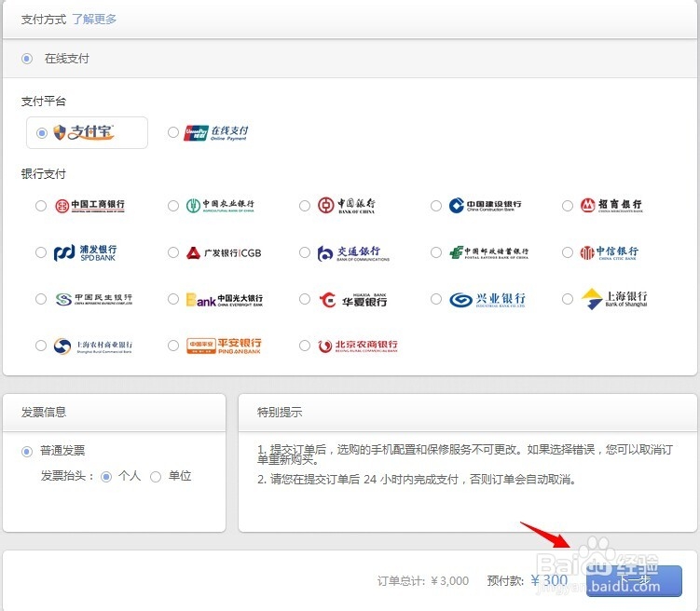Click the 中国光大银行 logo

click(x=225, y=299)
